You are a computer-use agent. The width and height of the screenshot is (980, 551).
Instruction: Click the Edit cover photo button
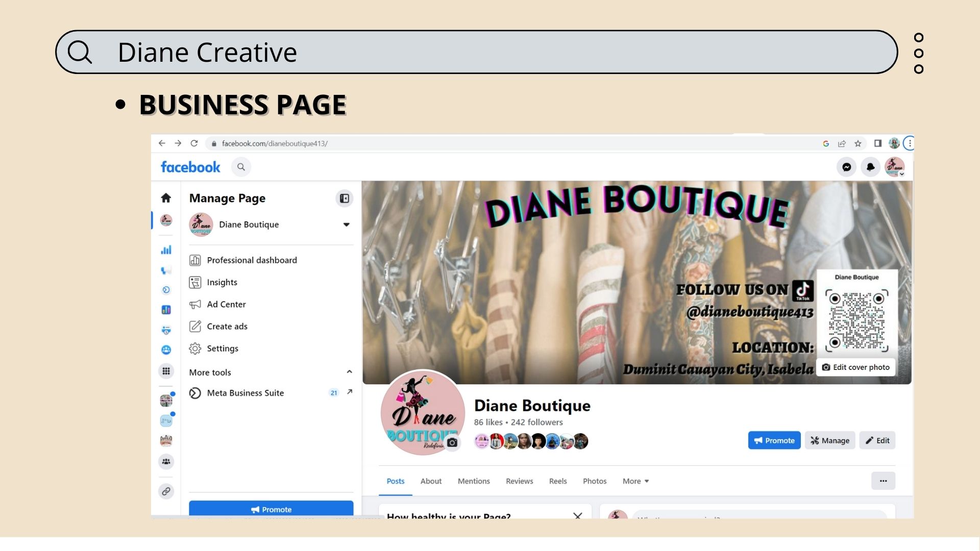pyautogui.click(x=856, y=367)
